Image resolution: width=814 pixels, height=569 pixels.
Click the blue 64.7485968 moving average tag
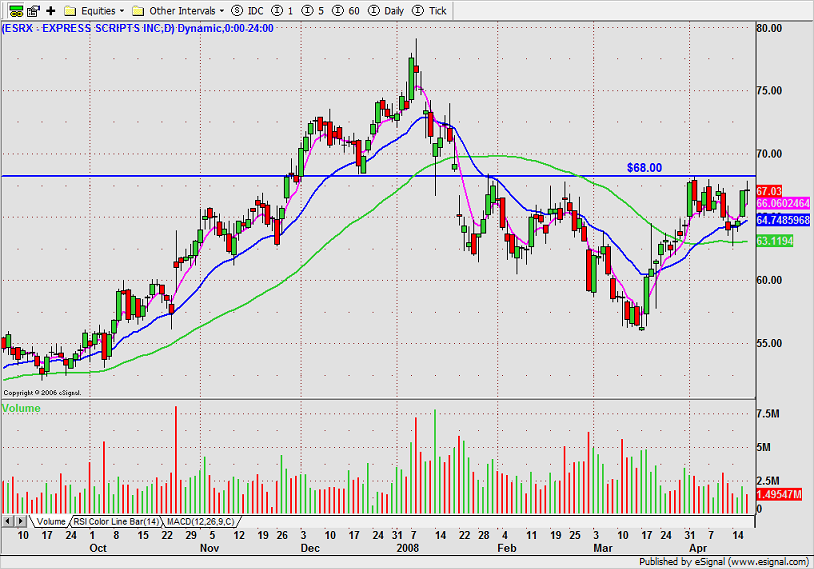coord(783,220)
